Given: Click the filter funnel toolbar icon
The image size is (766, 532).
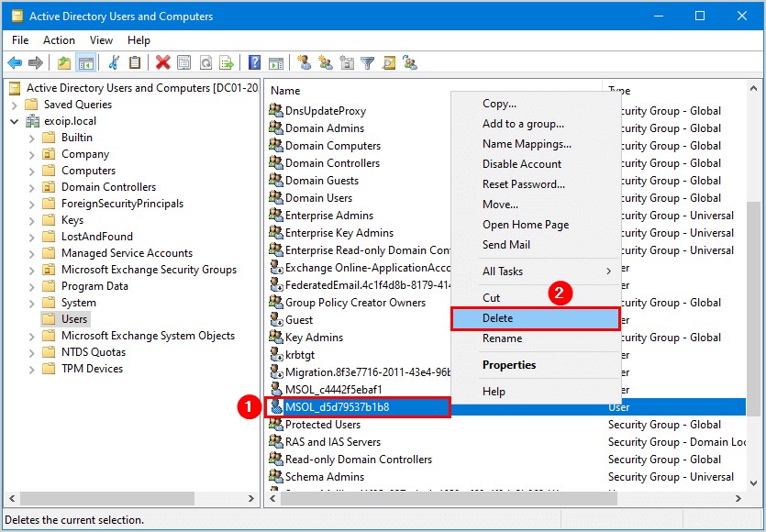Looking at the screenshot, I should [367, 63].
